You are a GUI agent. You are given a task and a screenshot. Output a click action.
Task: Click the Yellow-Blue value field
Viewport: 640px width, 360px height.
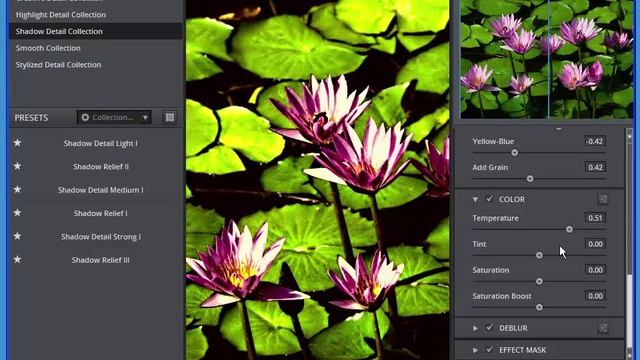tap(595, 141)
